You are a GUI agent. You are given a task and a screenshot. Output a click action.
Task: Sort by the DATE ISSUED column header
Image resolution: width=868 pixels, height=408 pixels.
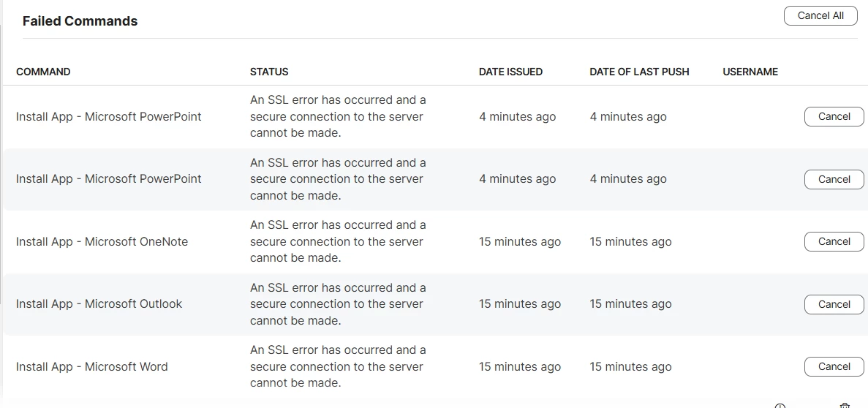tap(510, 72)
